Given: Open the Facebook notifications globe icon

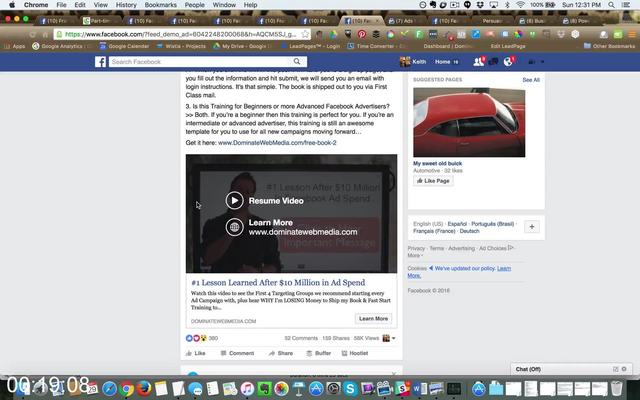Looking at the screenshot, I should click(508, 62).
